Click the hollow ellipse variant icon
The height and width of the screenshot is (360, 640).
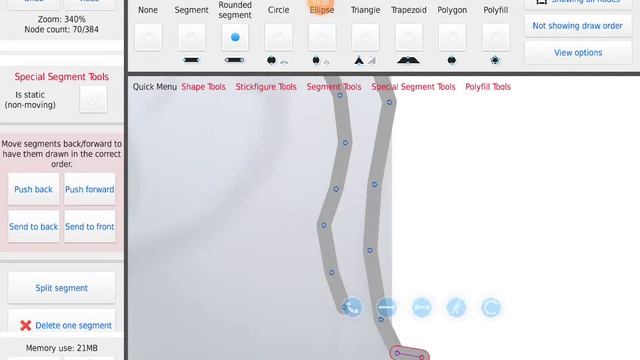pos(327,62)
